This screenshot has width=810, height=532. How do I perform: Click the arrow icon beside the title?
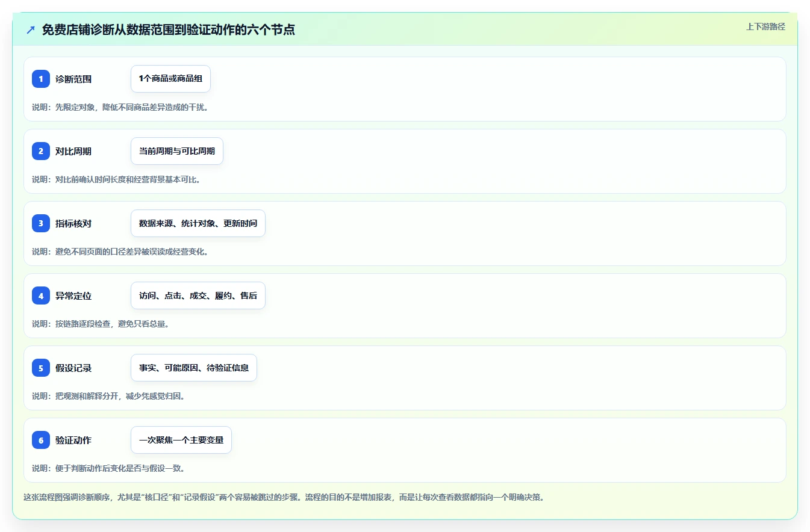click(x=31, y=29)
